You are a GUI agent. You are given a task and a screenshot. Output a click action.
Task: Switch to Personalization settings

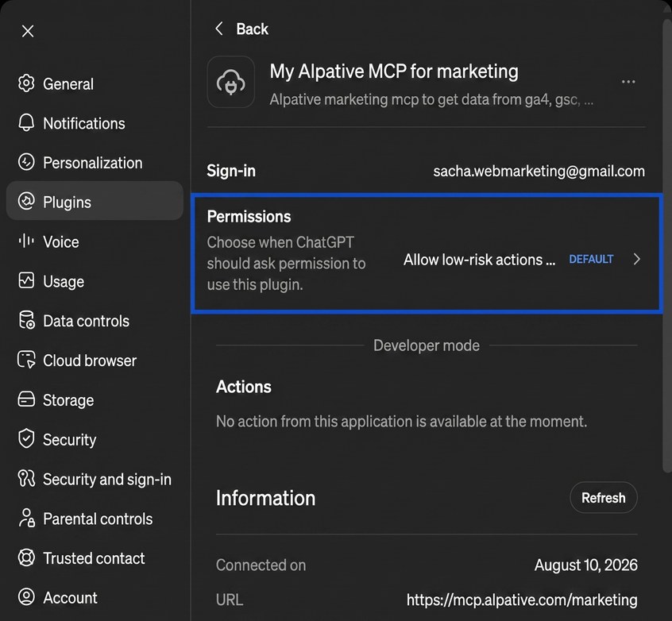(x=93, y=163)
